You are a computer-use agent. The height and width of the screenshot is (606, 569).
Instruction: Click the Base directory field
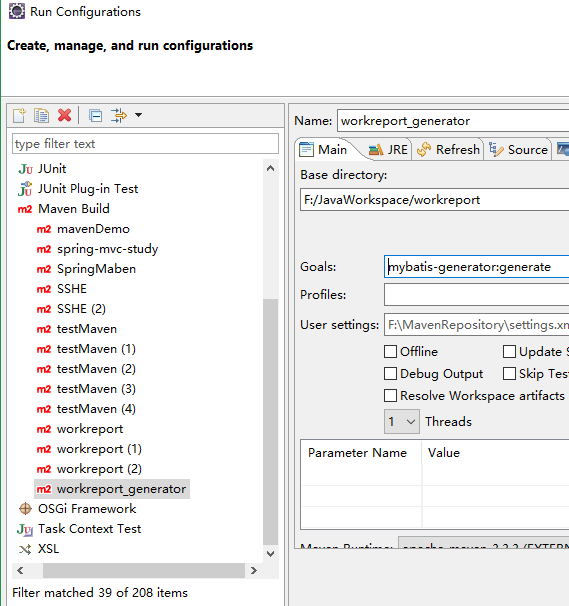(x=434, y=200)
